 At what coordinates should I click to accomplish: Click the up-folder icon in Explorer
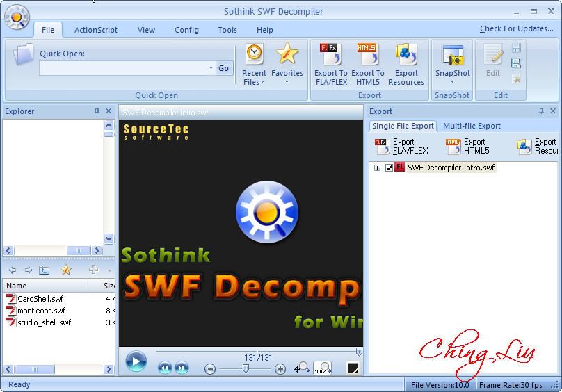pos(44,270)
